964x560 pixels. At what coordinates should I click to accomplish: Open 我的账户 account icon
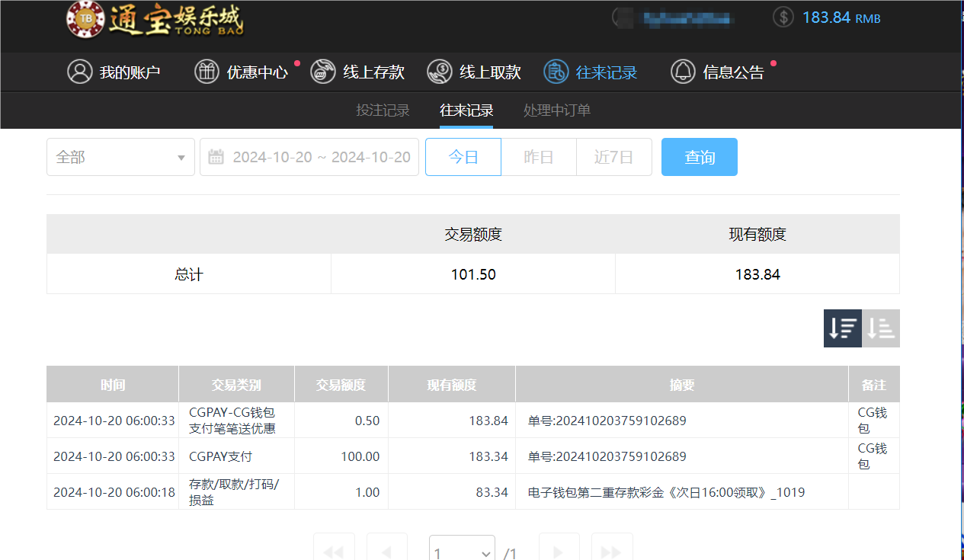(81, 72)
